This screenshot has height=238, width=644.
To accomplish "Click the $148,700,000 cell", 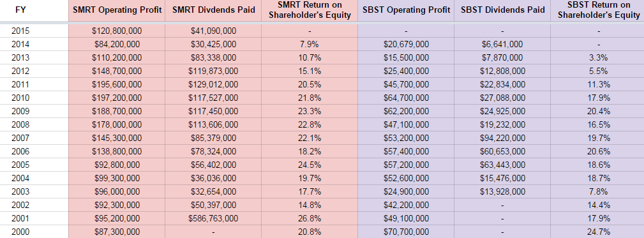I will (x=117, y=71).
